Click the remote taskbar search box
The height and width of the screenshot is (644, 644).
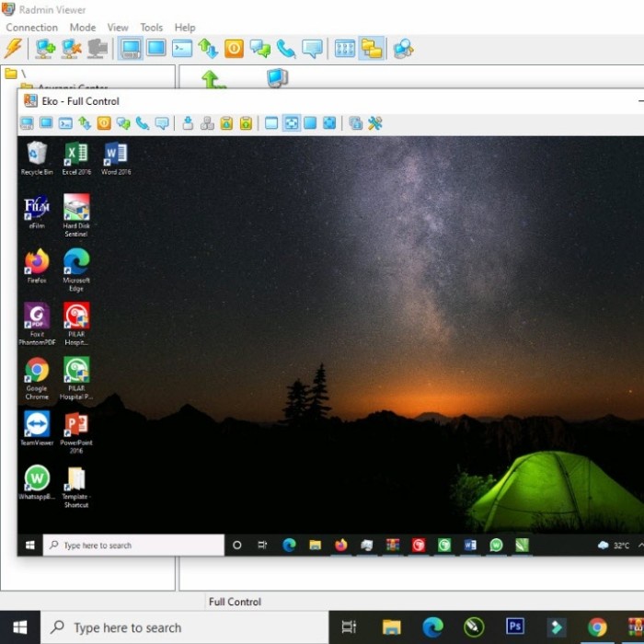pos(133,546)
